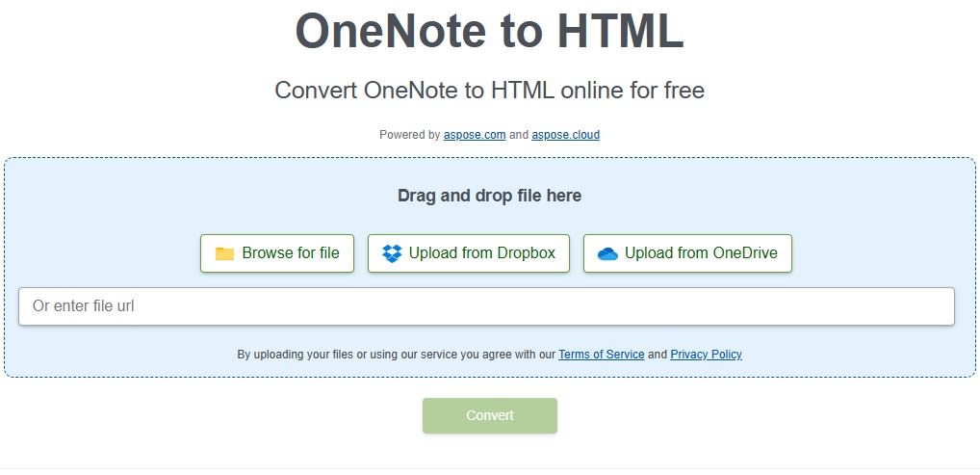Click the 'OneNote to HTML' page title
This screenshot has width=980, height=475.
(x=489, y=32)
